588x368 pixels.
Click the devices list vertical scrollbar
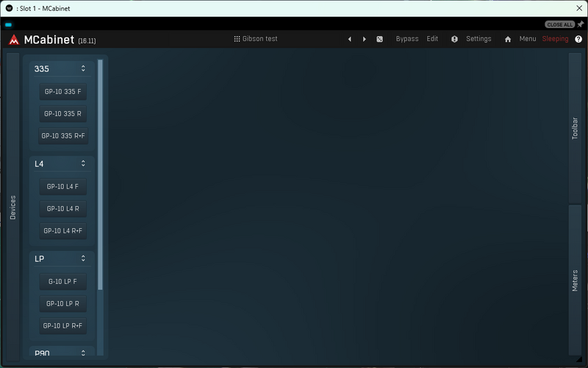[100, 174]
